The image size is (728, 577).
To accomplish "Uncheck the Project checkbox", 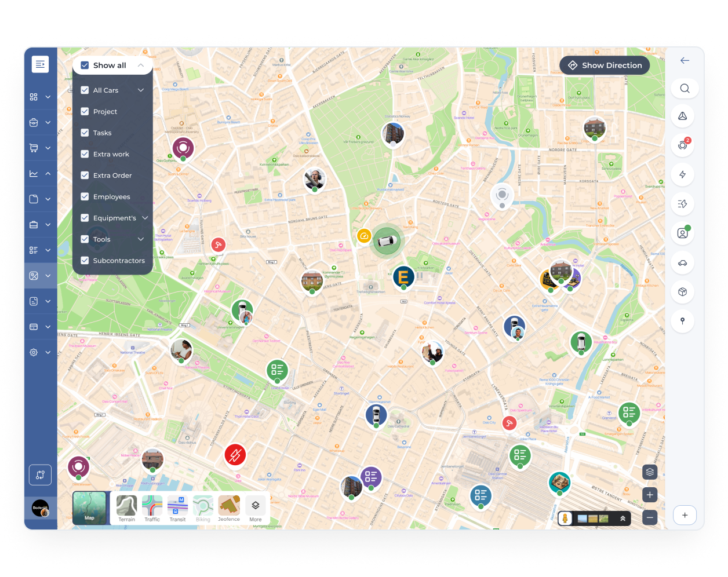I will 85,111.
